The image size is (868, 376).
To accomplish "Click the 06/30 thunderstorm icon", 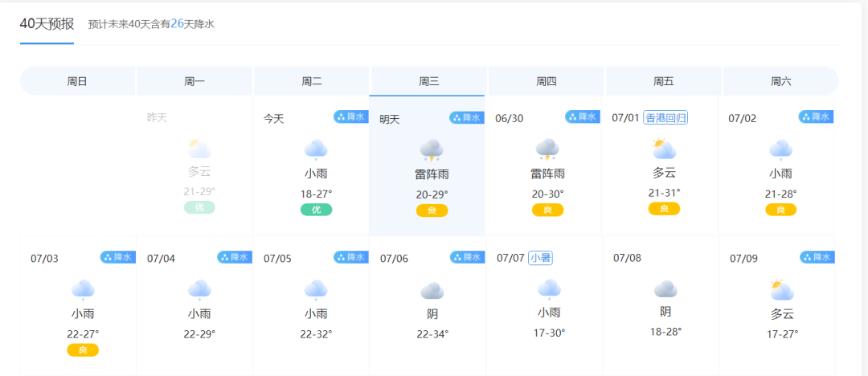I will point(547,150).
